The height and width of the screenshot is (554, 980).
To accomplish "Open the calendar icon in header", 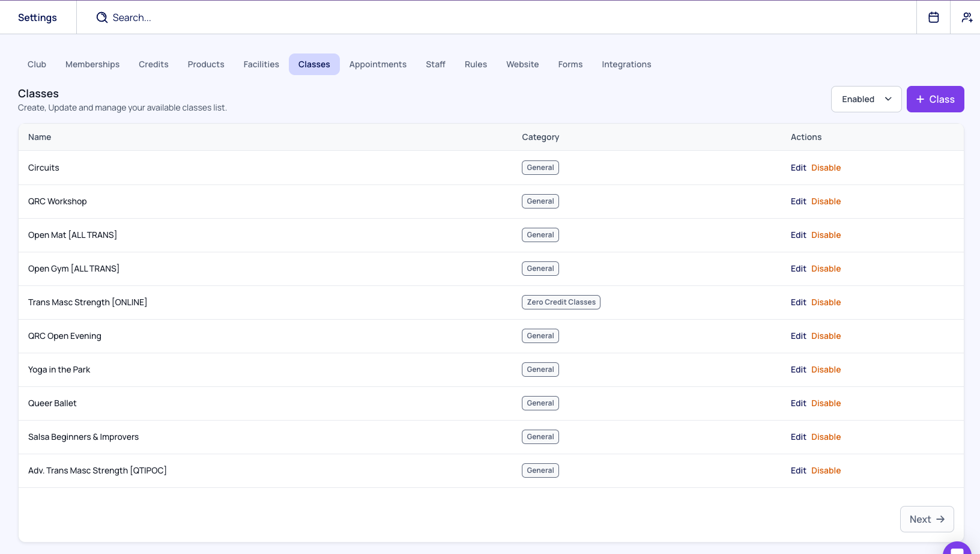I will coord(933,17).
